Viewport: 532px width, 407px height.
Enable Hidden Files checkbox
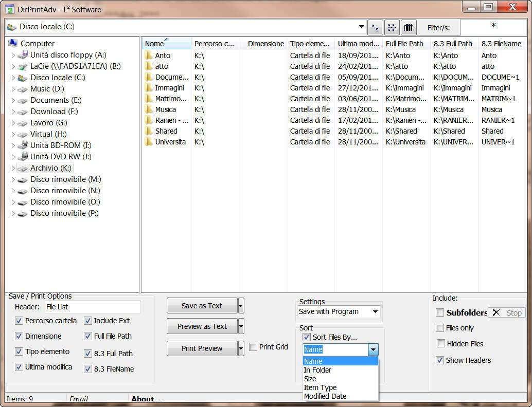[441, 344]
